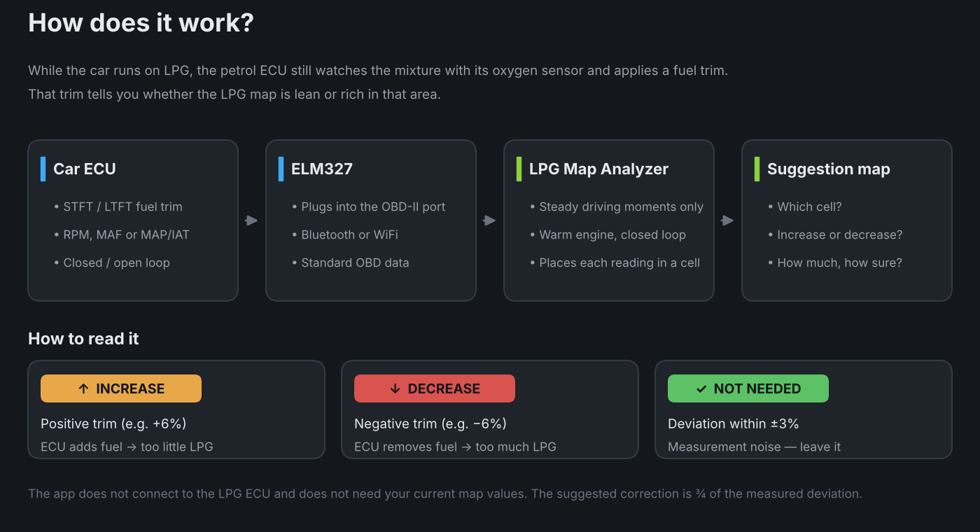Click the checkmark in the NOT NEEDED badge
Viewport: 980px width, 532px height.
point(701,388)
